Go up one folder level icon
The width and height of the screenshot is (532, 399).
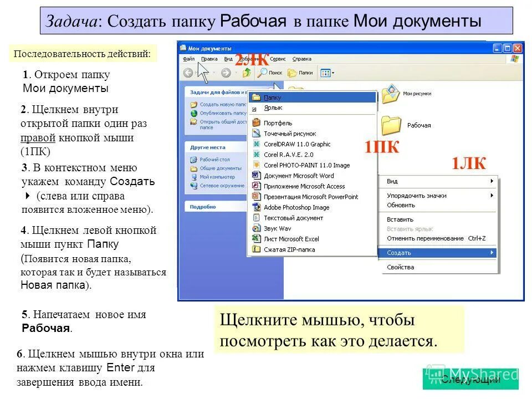(x=247, y=73)
